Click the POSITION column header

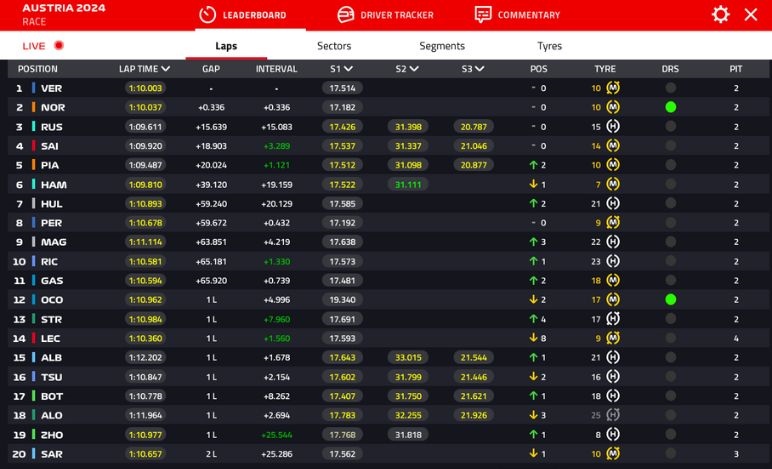point(38,69)
